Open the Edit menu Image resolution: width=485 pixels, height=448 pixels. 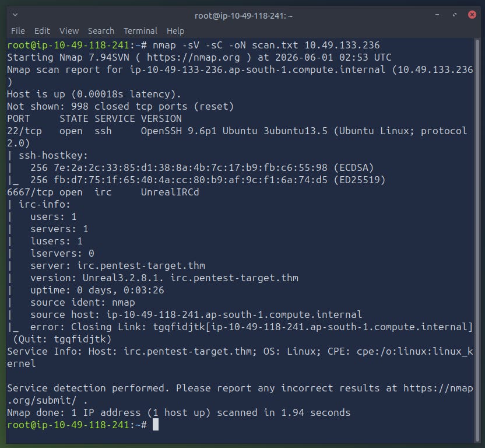pyautogui.click(x=42, y=31)
